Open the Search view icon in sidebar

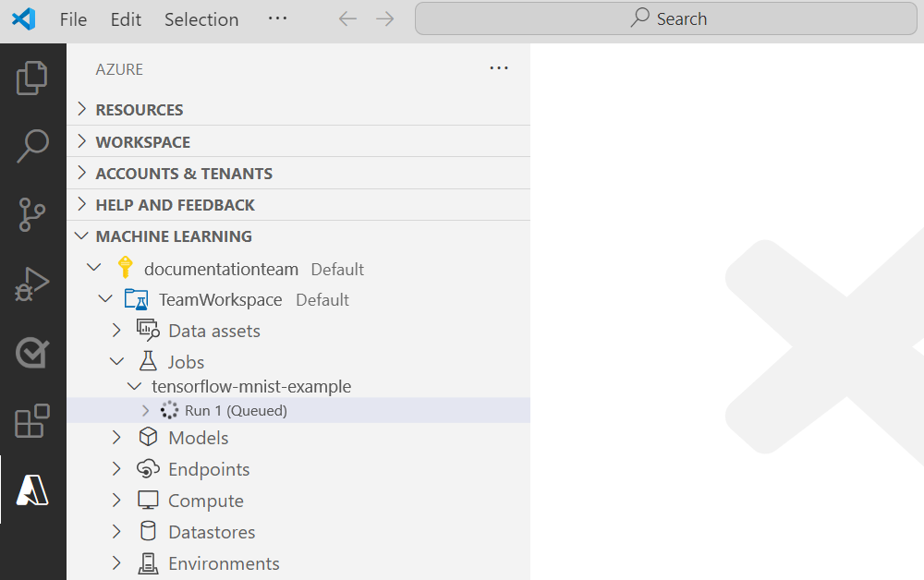tap(32, 146)
